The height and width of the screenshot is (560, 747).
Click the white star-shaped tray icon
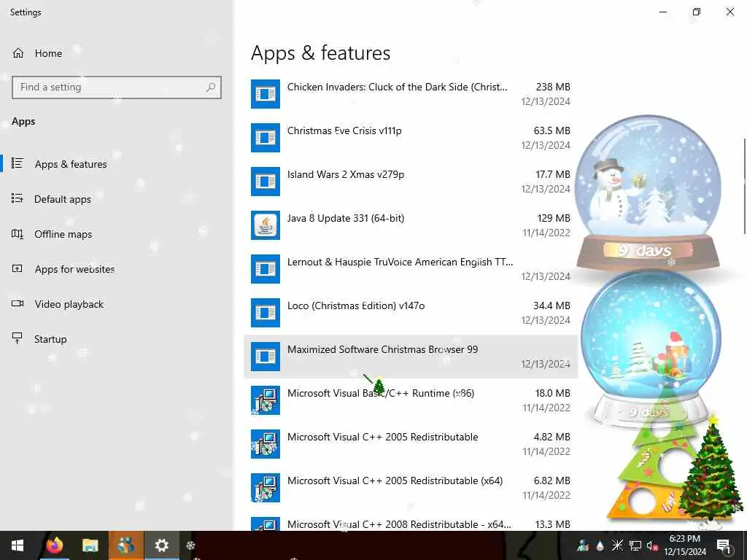617,545
